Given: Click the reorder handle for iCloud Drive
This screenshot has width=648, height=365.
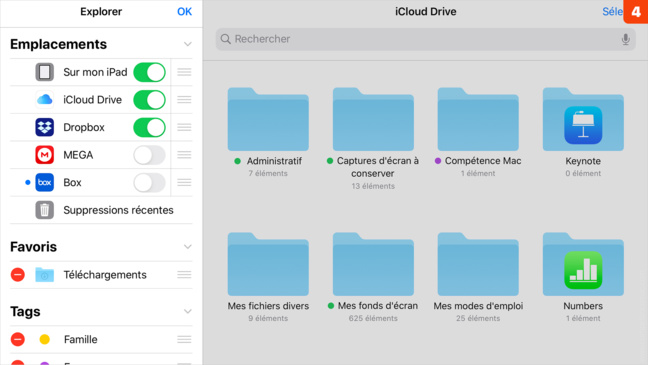Looking at the screenshot, I should point(184,100).
